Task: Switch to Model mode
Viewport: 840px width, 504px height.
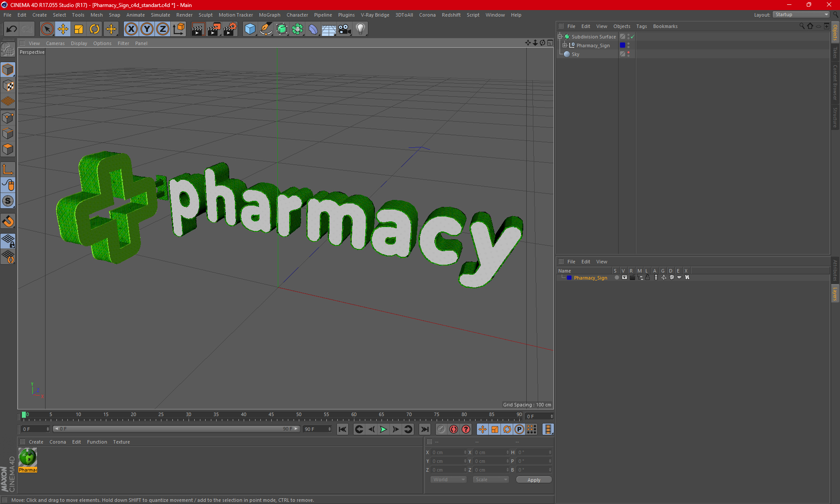Action: 8,70
